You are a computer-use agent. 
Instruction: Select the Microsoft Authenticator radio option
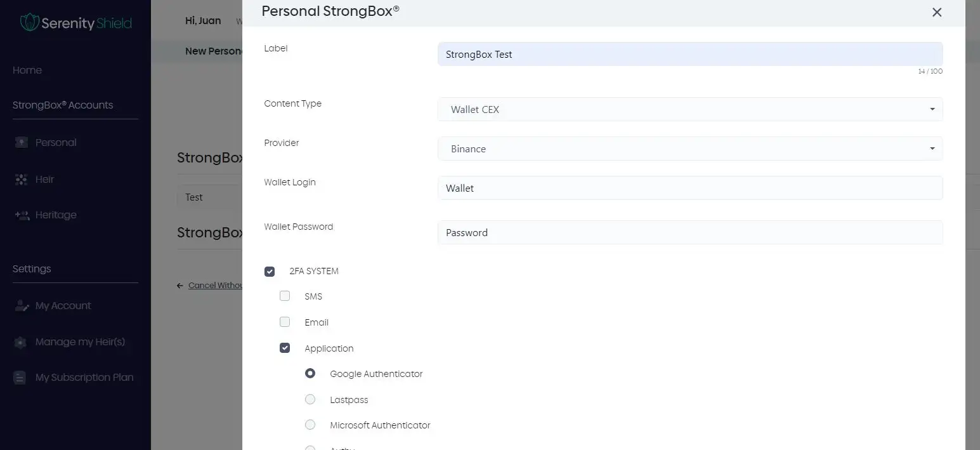pyautogui.click(x=310, y=425)
